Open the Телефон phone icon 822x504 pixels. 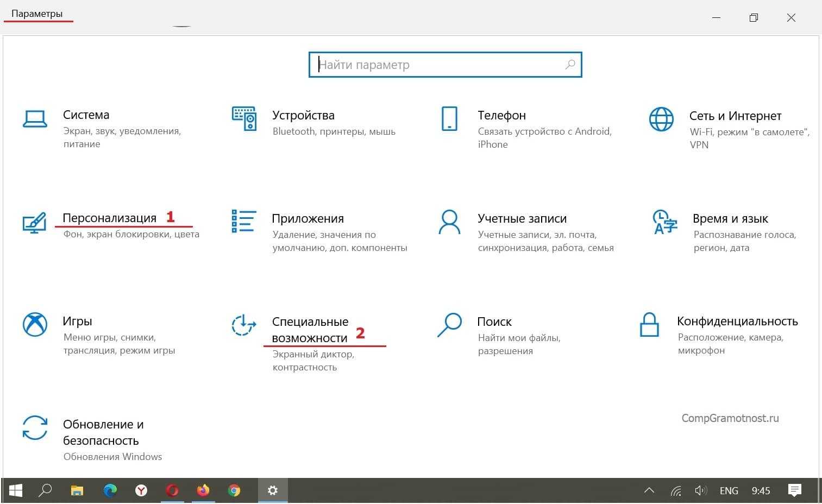click(x=449, y=118)
